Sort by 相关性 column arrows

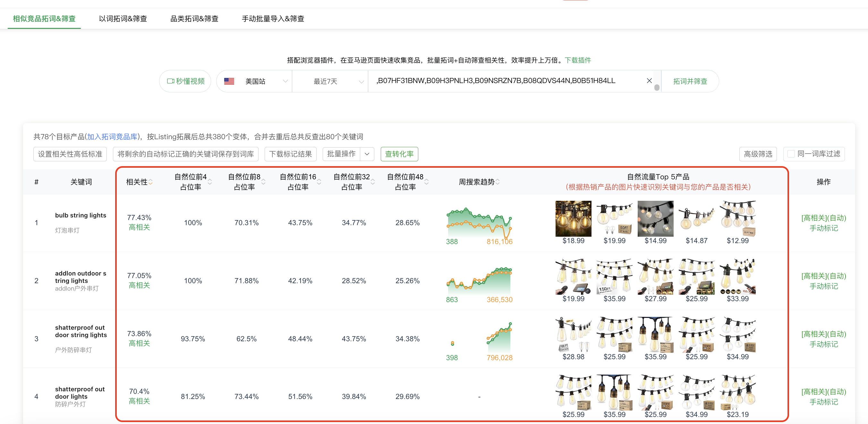point(151,182)
